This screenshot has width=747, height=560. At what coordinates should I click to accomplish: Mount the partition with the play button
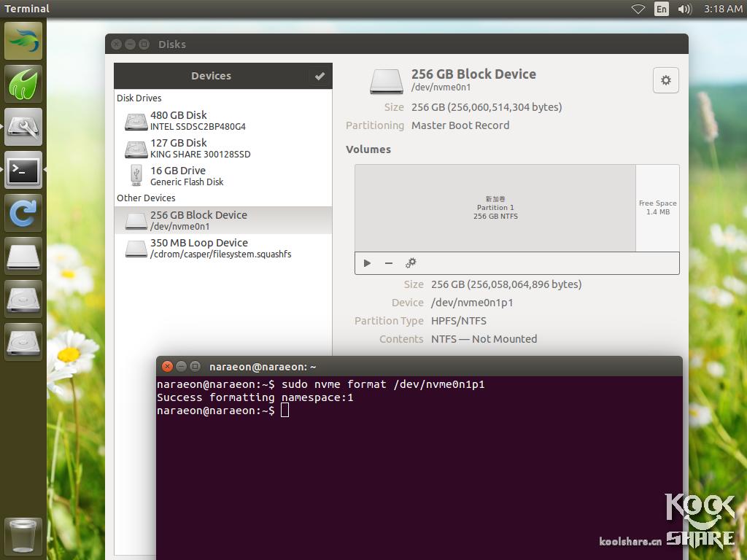click(367, 262)
